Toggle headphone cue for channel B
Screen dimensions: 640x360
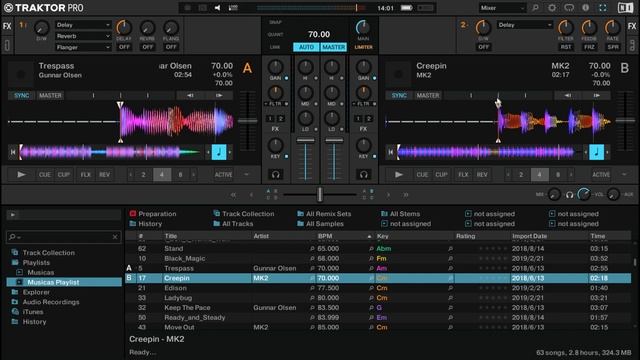(x=363, y=175)
